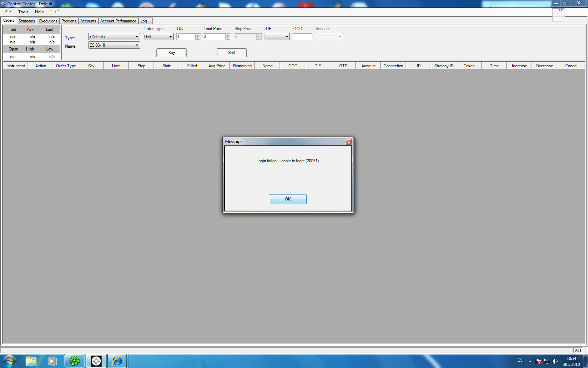Increase Qty using the up stepper arrow

(x=198, y=35)
